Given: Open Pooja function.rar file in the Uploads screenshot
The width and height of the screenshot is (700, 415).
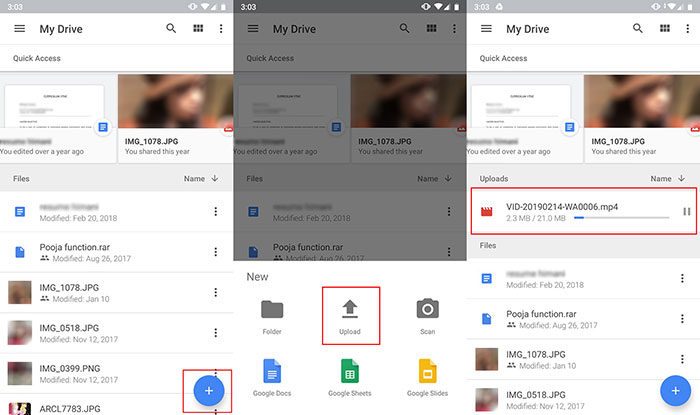Looking at the screenshot, I should tap(583, 319).
